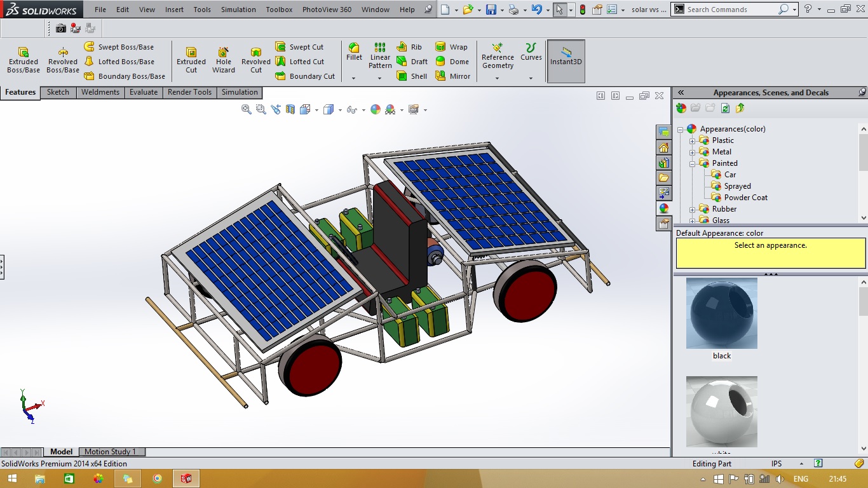Viewport: 868px width, 488px height.
Task: Click the Rebuild traffic light icon
Action: 583,10
